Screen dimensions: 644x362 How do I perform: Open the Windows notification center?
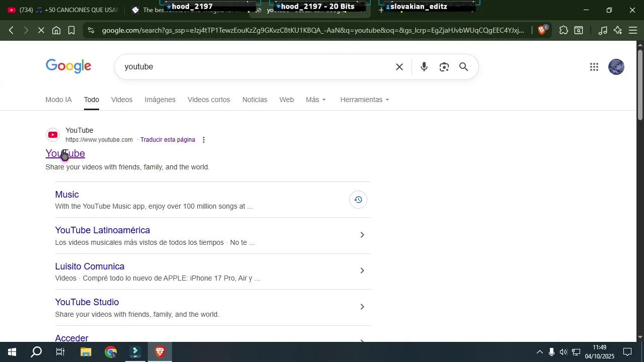(x=627, y=352)
